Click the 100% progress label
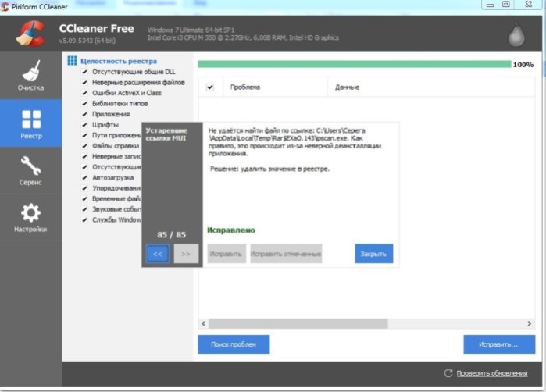Viewport: 546px width, 392px height. [x=523, y=64]
